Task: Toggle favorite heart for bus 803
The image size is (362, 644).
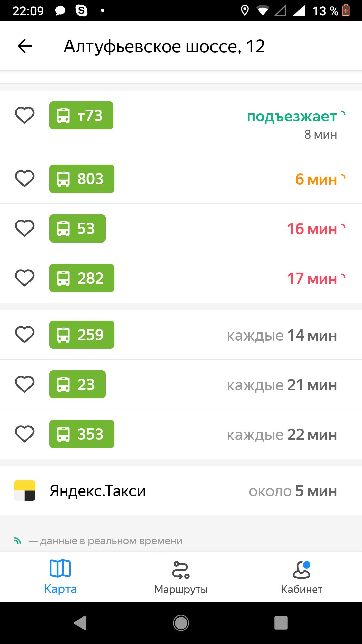Action: tap(25, 178)
